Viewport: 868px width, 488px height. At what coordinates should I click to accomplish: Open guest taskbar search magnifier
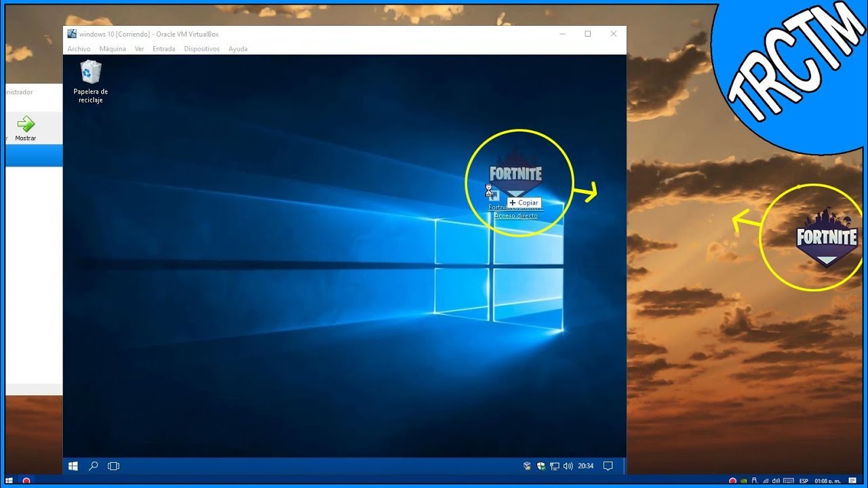click(x=94, y=466)
